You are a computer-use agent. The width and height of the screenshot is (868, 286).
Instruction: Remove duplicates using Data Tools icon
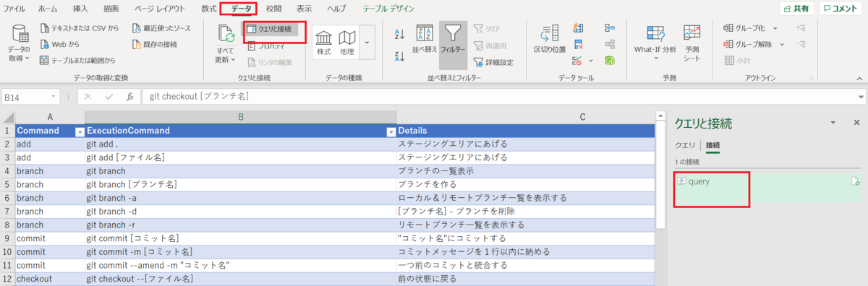coord(579,45)
